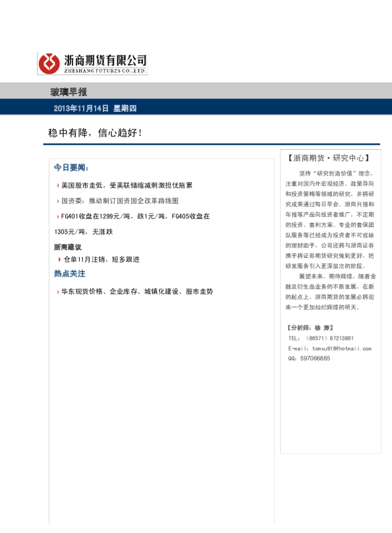392x533 pixels.
Task: Click the ZHESHANG FUTURES CO.,LTD. subtitle
Action: (105, 71)
